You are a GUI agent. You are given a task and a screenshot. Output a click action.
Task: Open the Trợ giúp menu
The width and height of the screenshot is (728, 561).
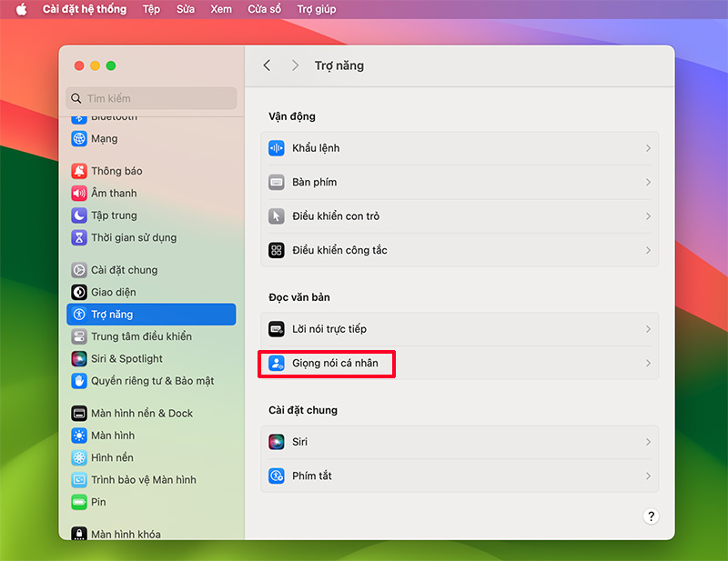(317, 9)
